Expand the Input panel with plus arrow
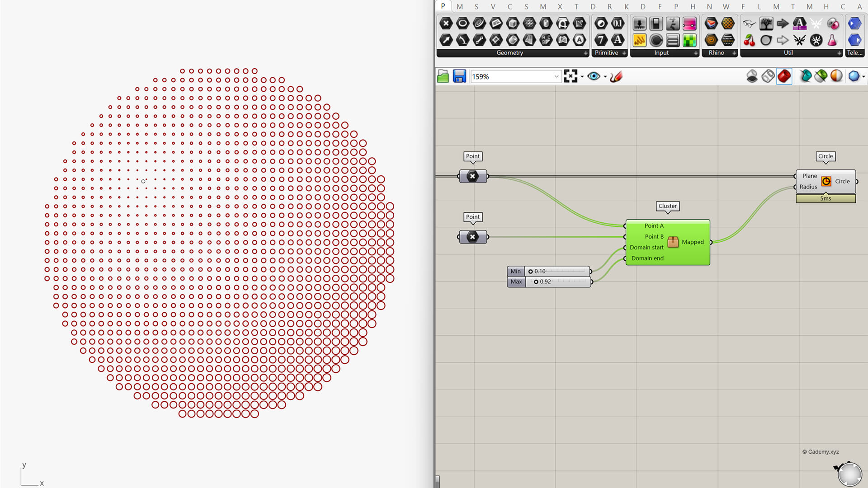Image resolution: width=868 pixels, height=488 pixels. point(696,53)
